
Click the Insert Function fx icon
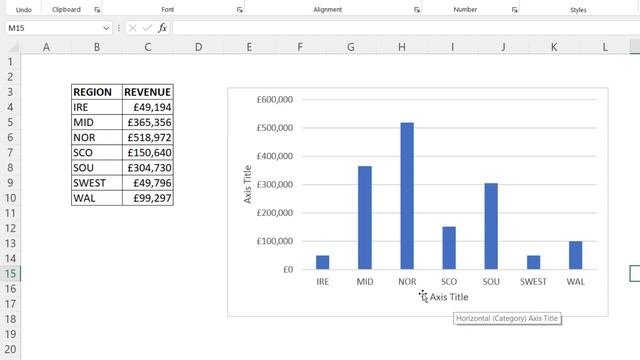(x=162, y=28)
